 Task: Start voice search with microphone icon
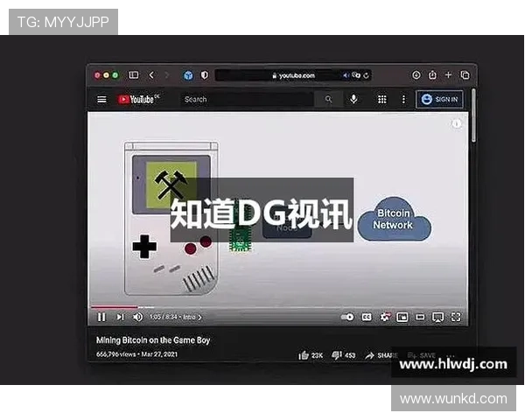point(353,99)
